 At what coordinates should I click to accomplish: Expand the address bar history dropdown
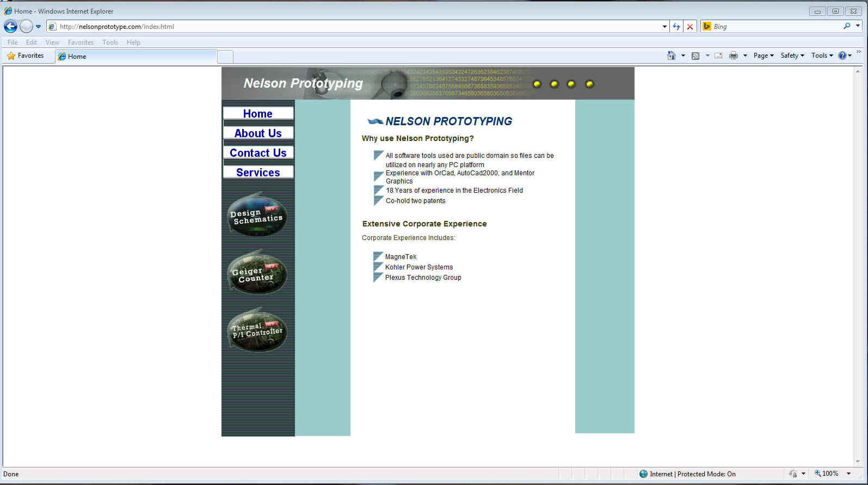click(x=664, y=27)
